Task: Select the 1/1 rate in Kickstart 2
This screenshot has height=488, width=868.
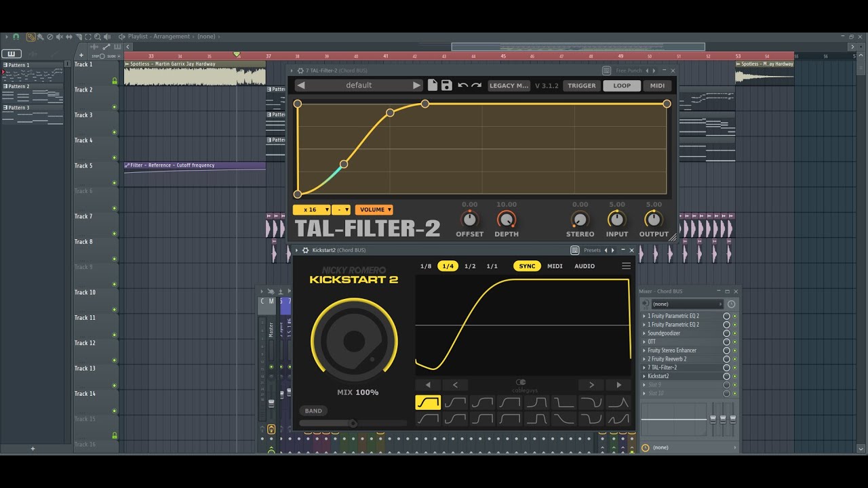Action: click(x=492, y=266)
